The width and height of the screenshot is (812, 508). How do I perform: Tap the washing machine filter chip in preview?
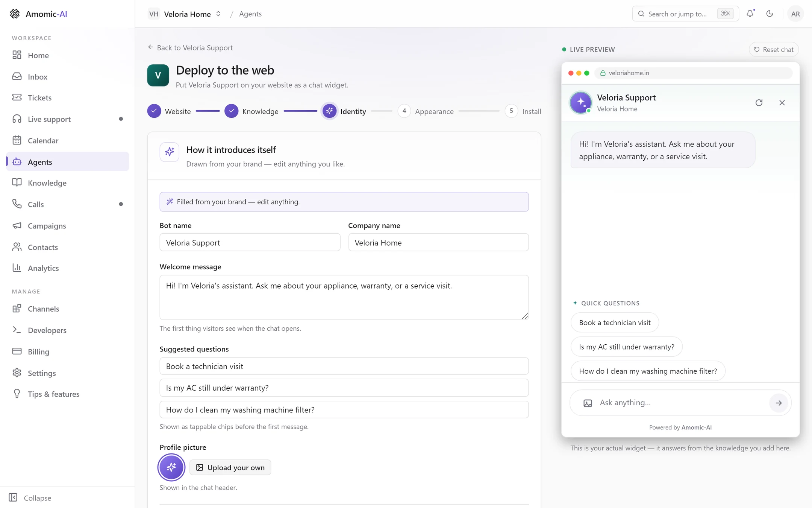tap(648, 371)
